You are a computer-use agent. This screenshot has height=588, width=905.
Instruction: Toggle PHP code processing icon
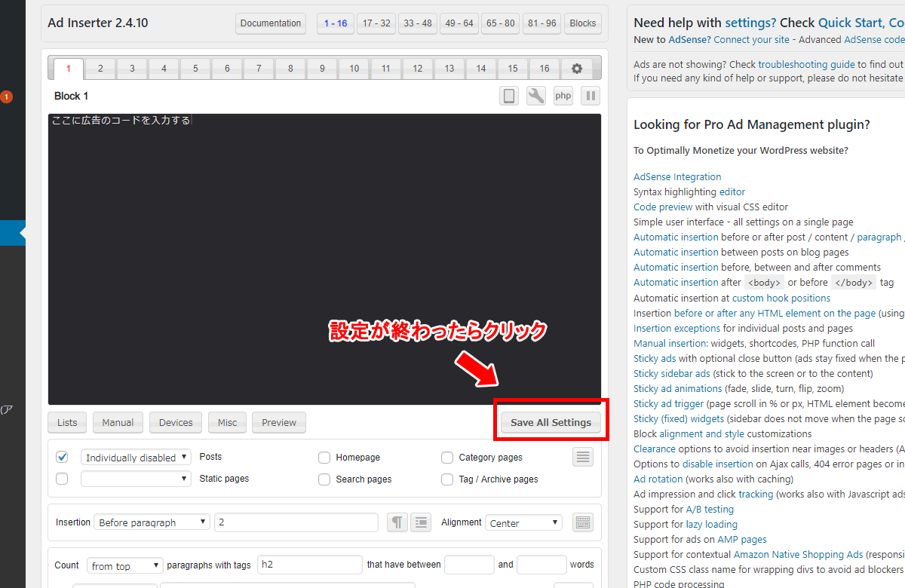point(563,96)
